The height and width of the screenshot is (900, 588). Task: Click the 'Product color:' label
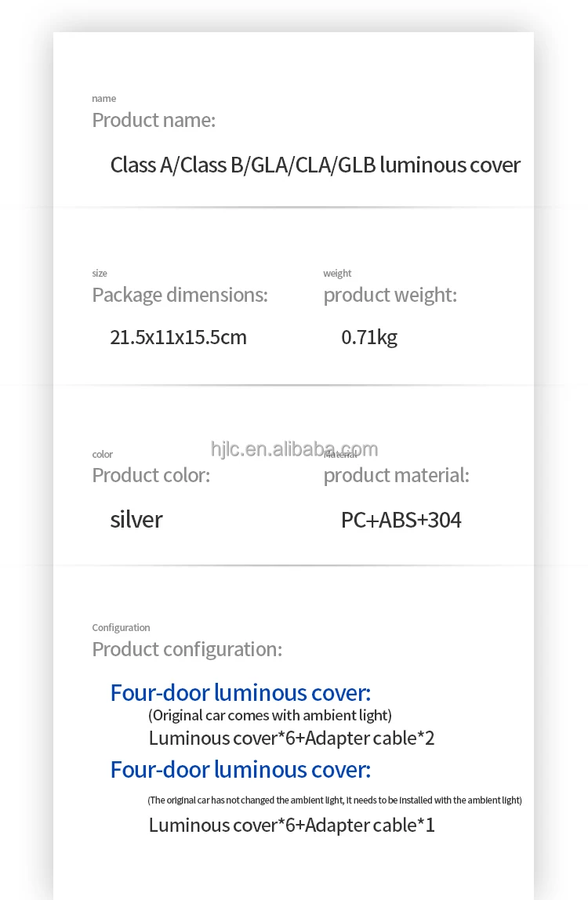click(x=151, y=475)
